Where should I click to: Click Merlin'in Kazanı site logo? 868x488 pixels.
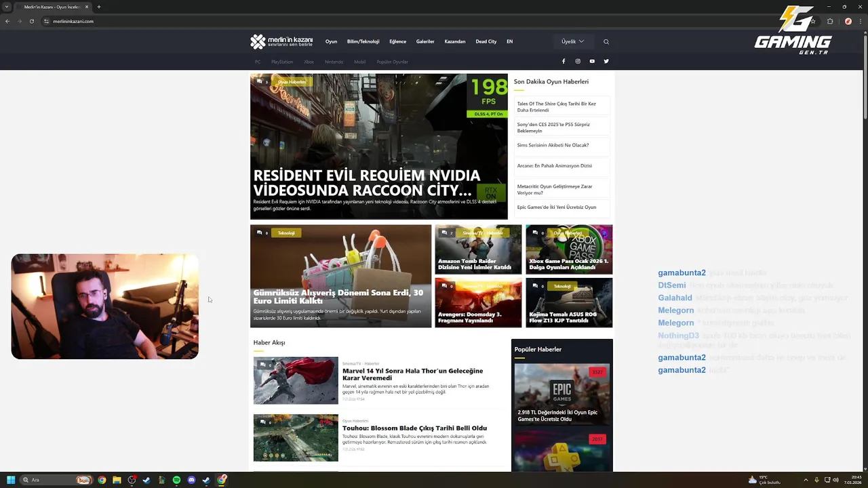(281, 41)
